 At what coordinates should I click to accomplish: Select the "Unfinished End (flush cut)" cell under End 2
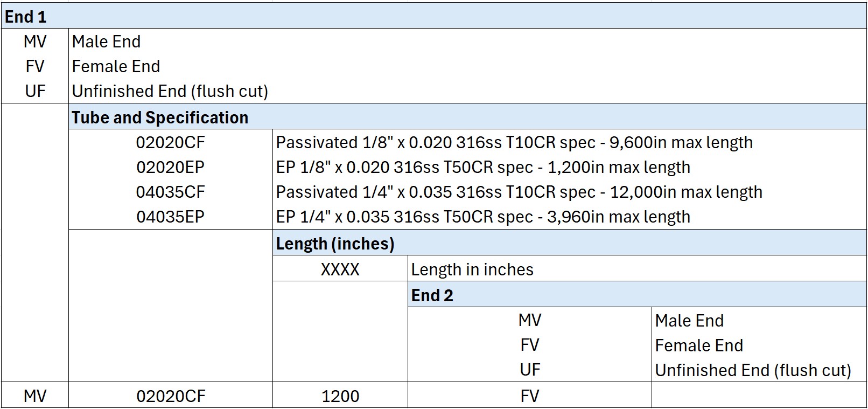pos(753,370)
